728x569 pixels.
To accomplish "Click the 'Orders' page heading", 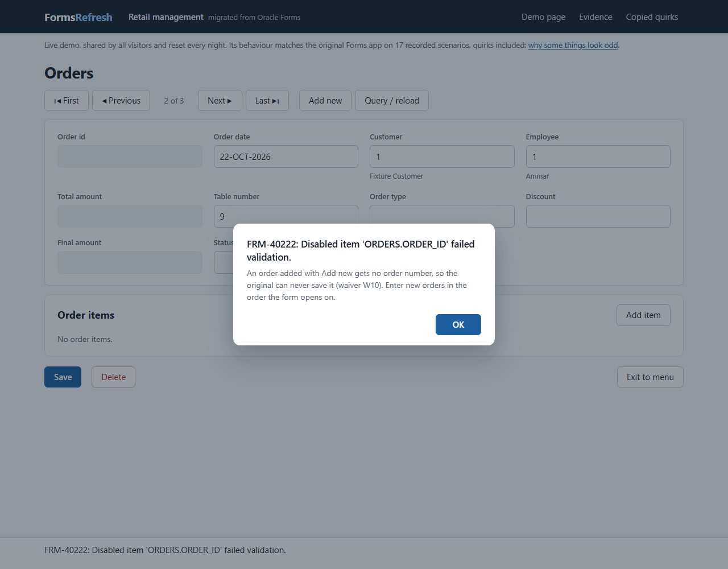I will click(69, 73).
